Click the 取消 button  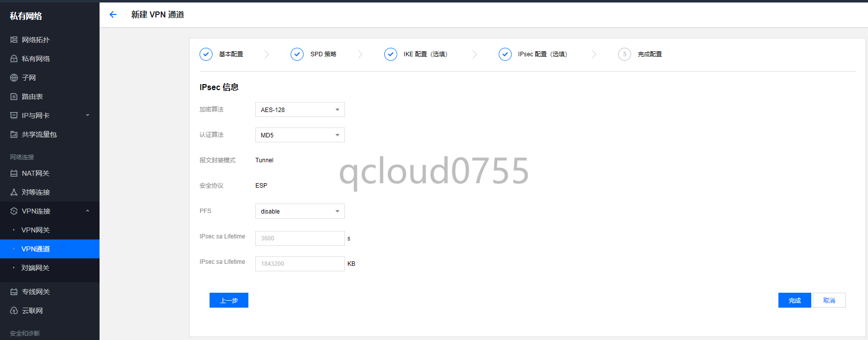click(829, 300)
